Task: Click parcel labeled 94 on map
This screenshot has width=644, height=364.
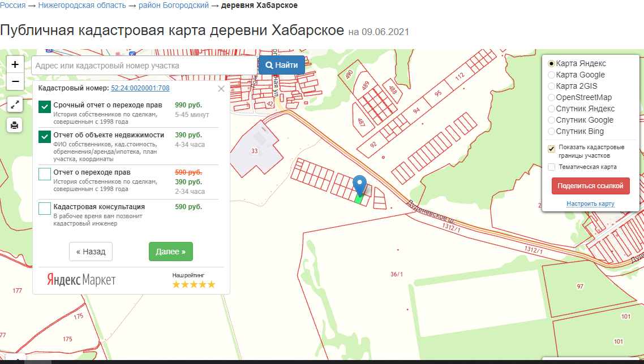Action: 417,110
